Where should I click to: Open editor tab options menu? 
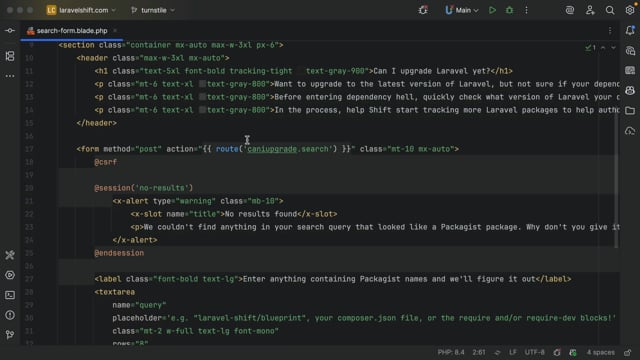pyautogui.click(x=610, y=31)
